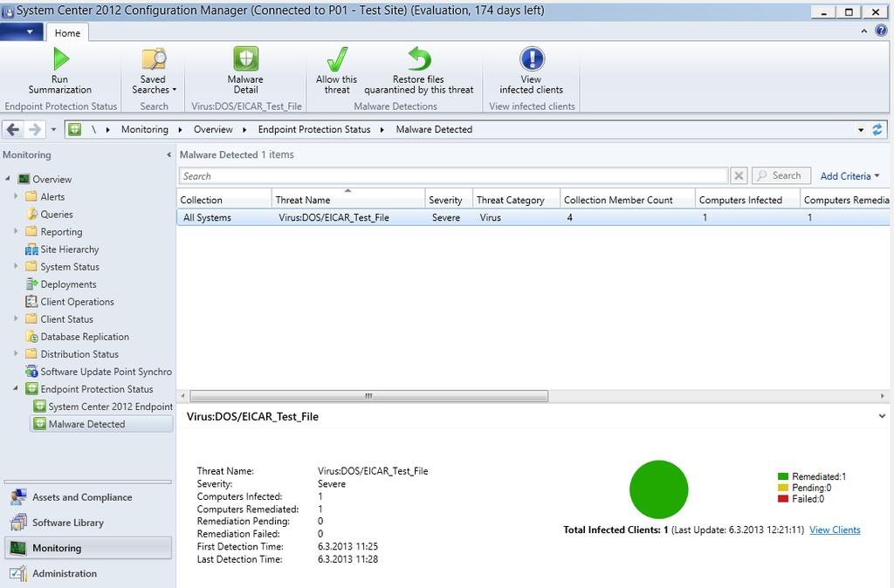
Task: Refresh the view using the refresh icon
Action: coord(877,129)
